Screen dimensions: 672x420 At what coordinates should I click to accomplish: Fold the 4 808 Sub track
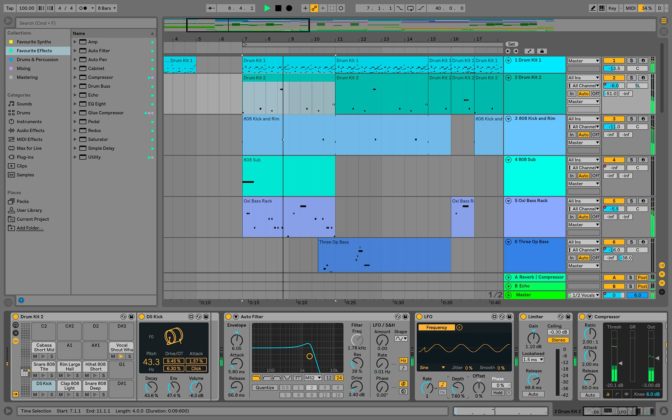coord(509,160)
